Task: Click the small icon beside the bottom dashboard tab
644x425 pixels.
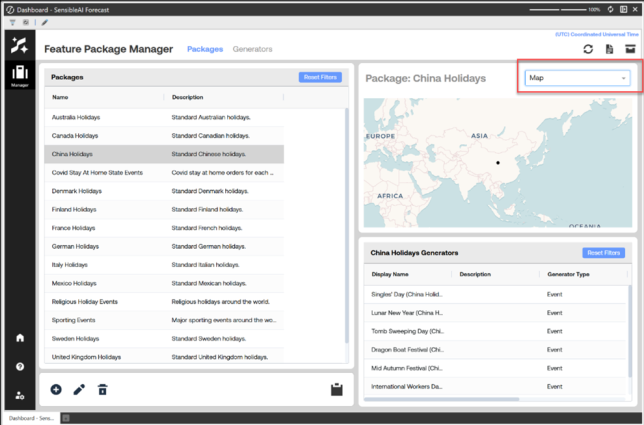Action: (66, 418)
